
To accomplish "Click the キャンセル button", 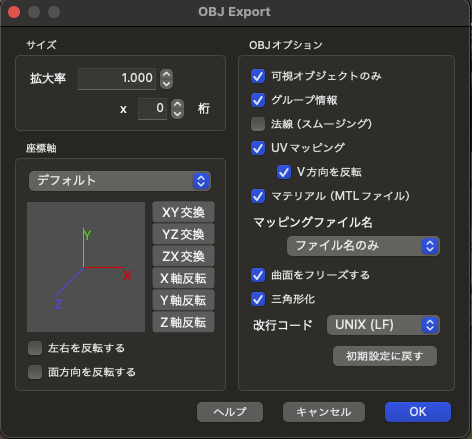I will 324,412.
